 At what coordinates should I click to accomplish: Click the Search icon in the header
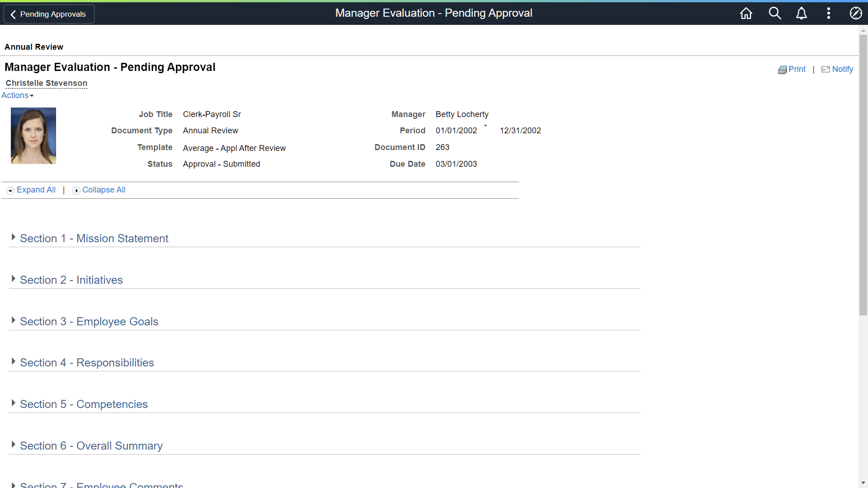(775, 13)
